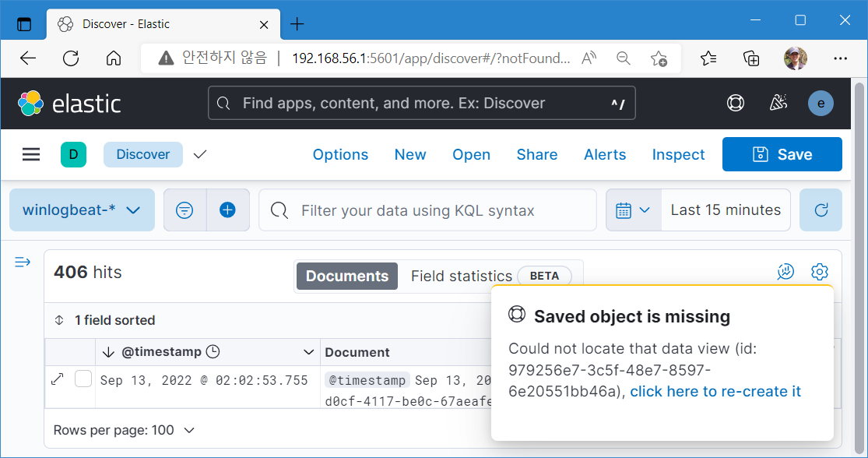The width and height of the screenshot is (868, 458).
Task: Click the filter options icon
Action: [184, 210]
